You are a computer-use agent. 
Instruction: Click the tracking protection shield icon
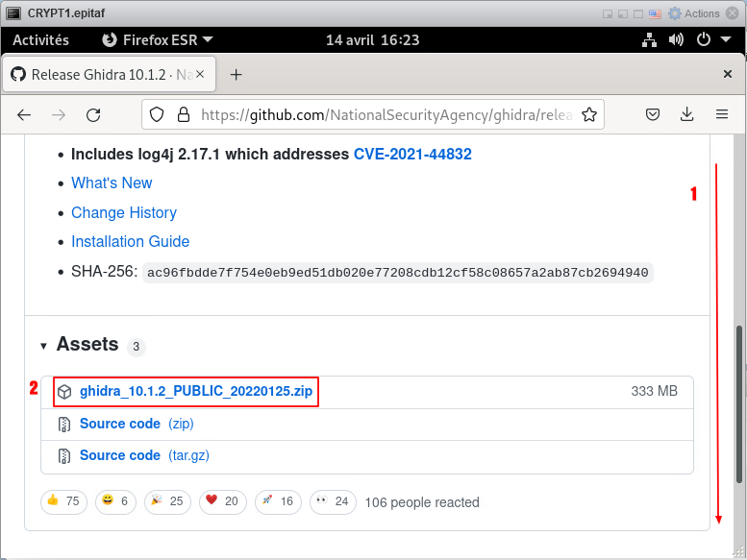coord(159,115)
